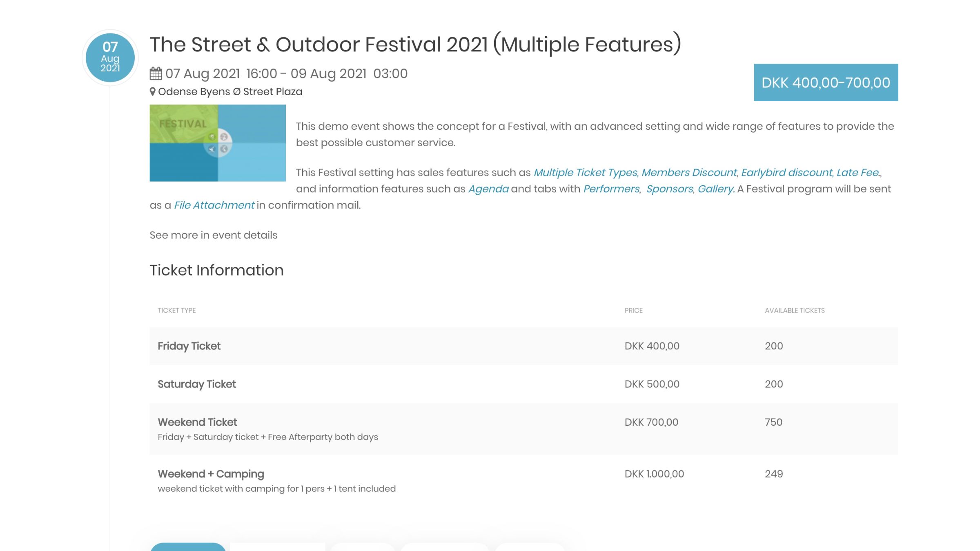Open the File Attachment link
This screenshot has width=980, height=551.
(214, 205)
